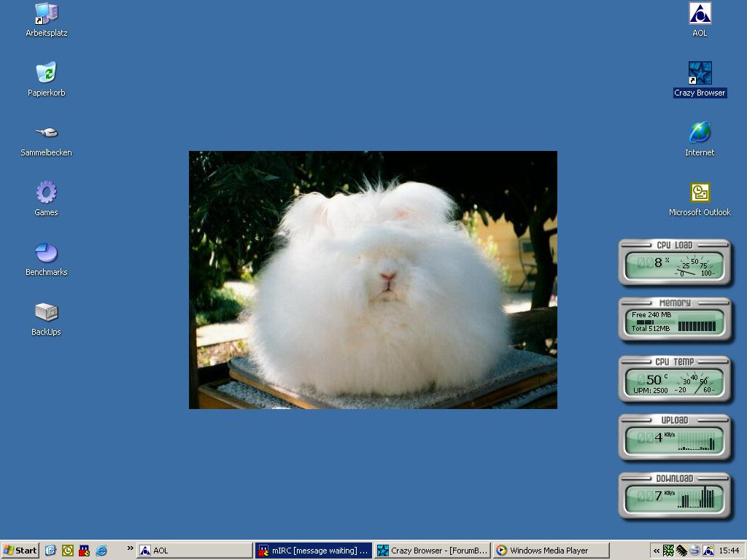
Task: Select the BackUps drive icon
Action: pyautogui.click(x=46, y=319)
